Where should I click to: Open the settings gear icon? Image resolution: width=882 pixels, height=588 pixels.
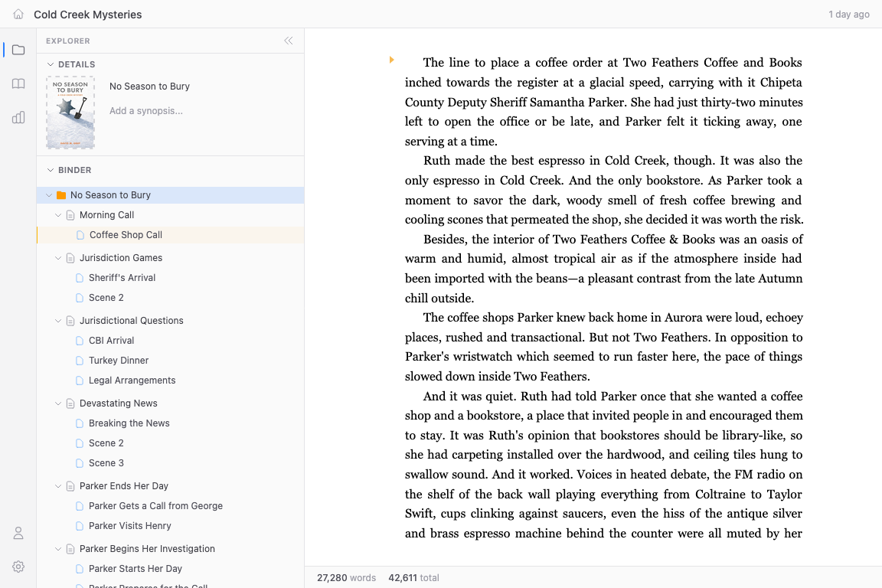18,567
